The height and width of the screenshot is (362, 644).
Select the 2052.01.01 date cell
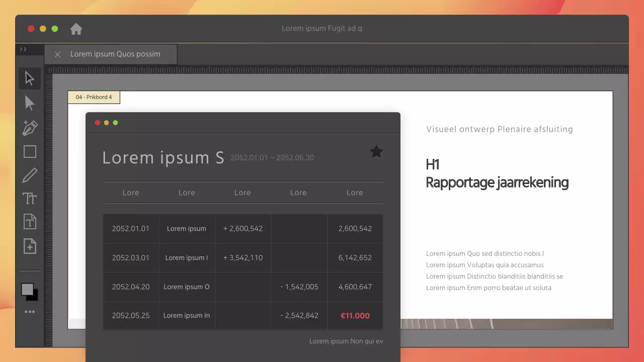(131, 229)
